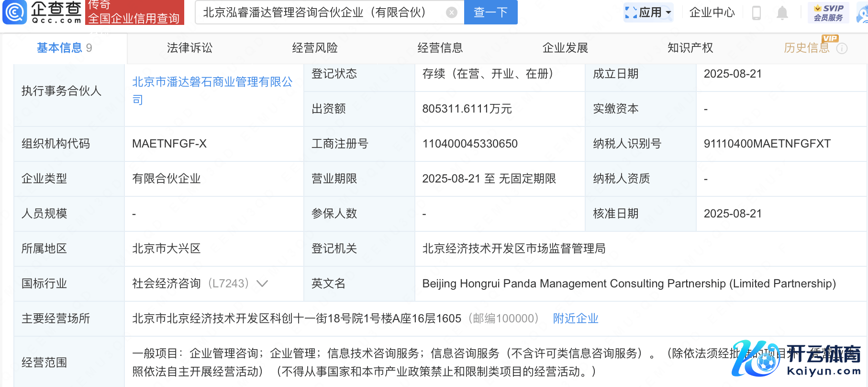
Task: Expand the 应用 dropdown menu
Action: coord(669,12)
